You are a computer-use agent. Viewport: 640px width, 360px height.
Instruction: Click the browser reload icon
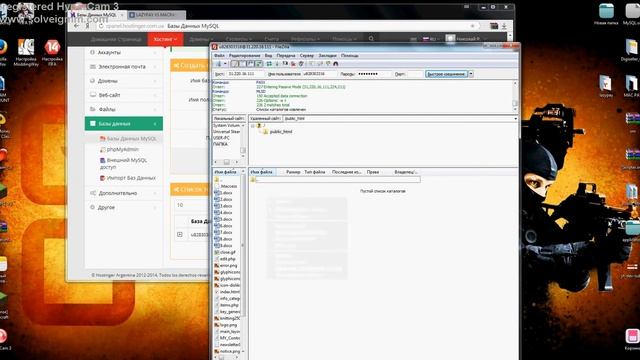(101, 26)
